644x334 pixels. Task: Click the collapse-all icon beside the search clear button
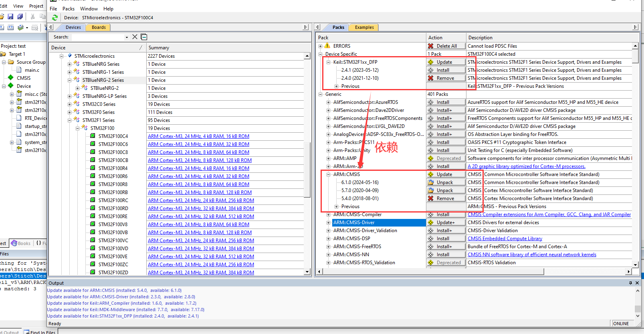pos(144,37)
